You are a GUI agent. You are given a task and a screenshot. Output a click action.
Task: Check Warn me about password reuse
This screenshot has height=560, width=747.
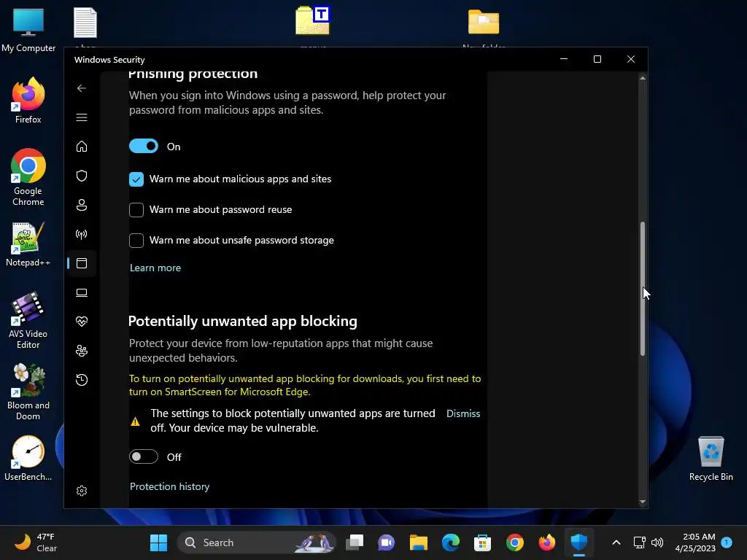(x=136, y=209)
